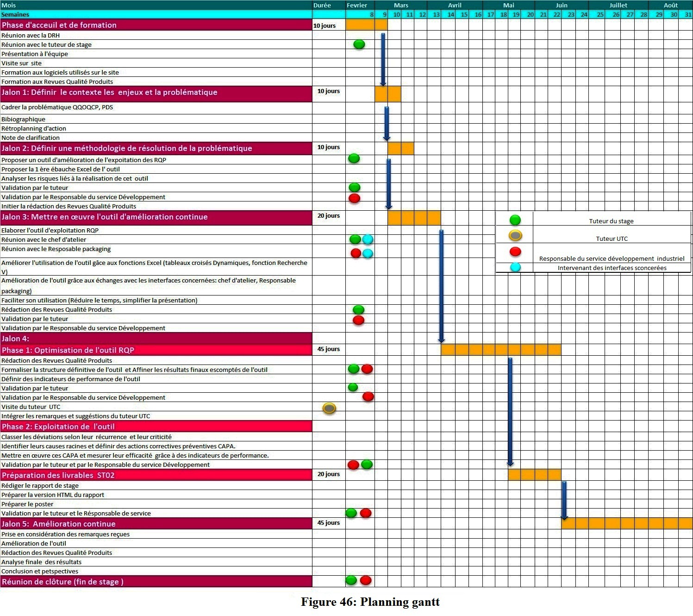Click the red dot on Réunion avec le Resposable packaging row
The width and height of the screenshot is (693, 616).
coord(356,253)
